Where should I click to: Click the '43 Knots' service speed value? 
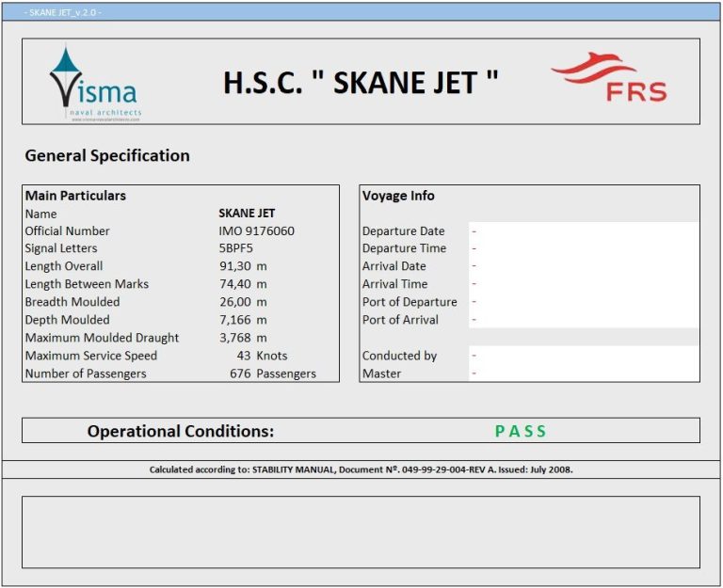click(262, 356)
